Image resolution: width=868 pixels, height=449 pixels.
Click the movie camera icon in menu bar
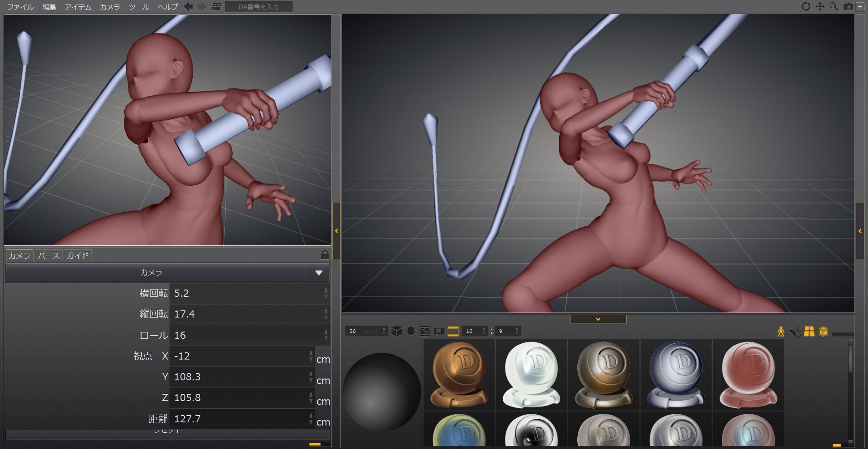coord(217,6)
